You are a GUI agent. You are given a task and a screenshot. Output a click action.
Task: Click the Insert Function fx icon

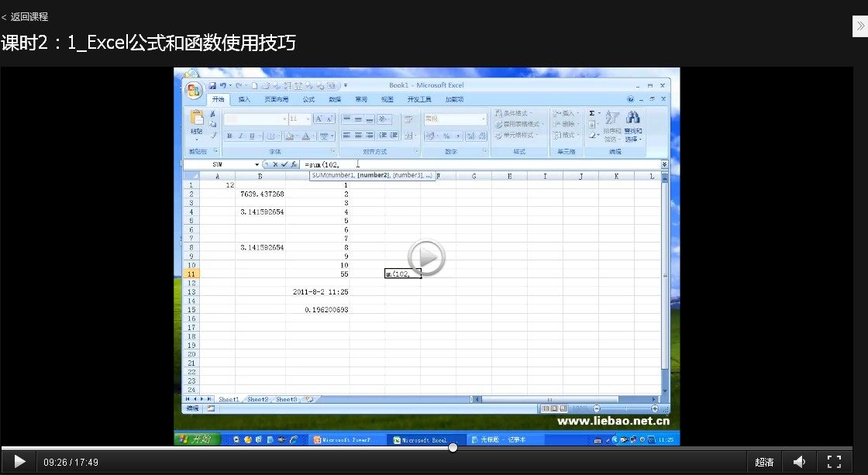294,164
